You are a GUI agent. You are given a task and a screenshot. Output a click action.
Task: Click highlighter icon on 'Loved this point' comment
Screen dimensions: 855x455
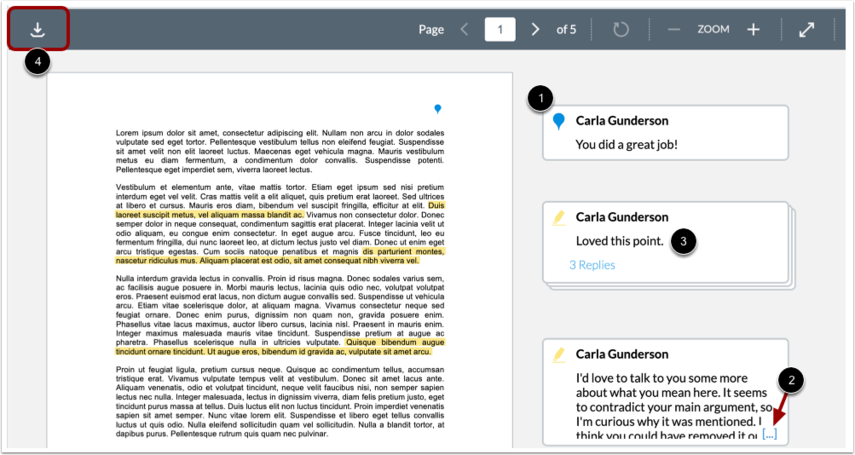(x=558, y=218)
